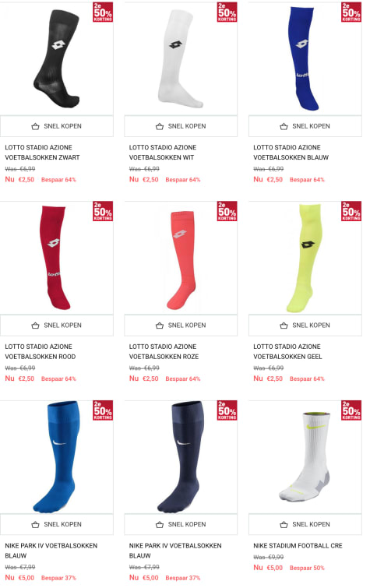The image size is (370, 588).
Task: View the red Lotto sock image
Action: [57, 258]
